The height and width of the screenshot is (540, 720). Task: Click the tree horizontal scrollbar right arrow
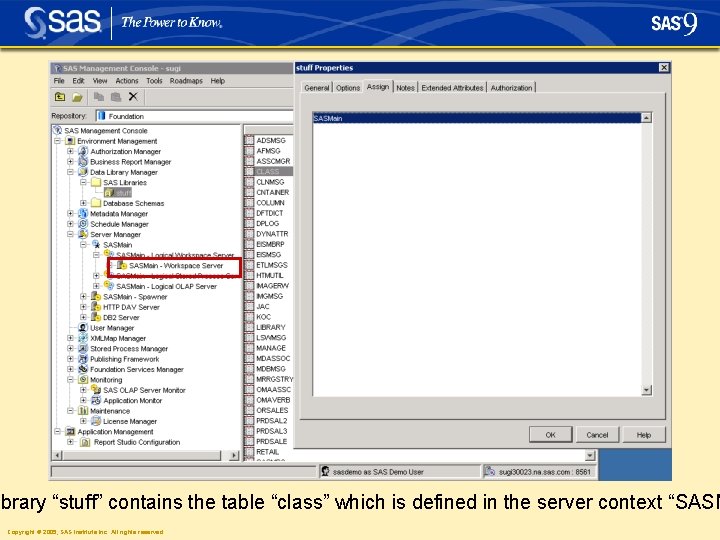(x=234, y=456)
